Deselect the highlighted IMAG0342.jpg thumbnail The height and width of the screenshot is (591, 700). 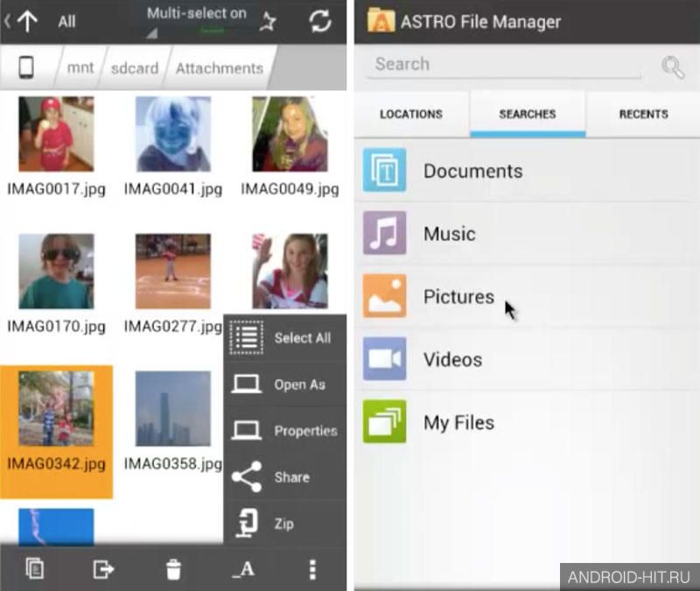click(56, 408)
